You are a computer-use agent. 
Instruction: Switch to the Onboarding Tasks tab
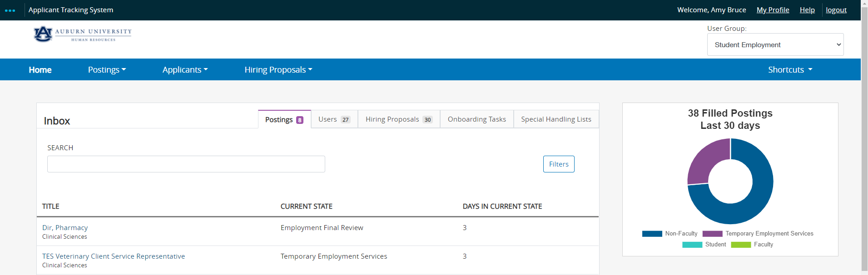[476, 119]
